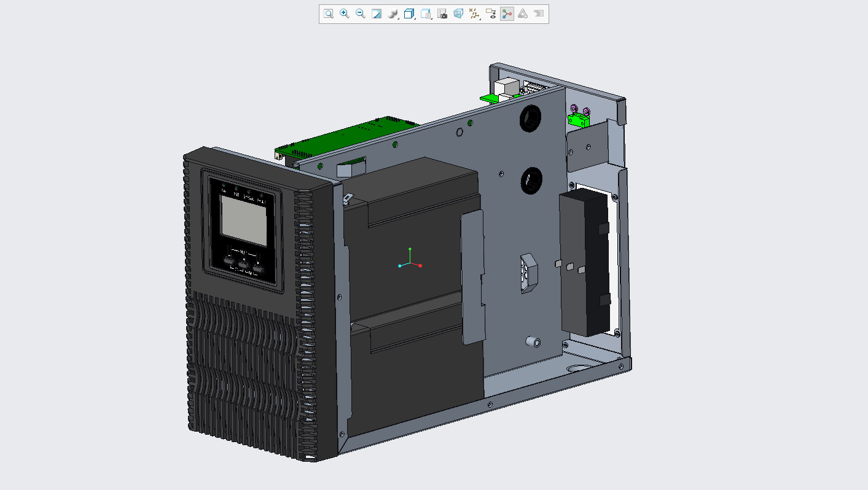Toggle the Annotation Display eye icon
The height and width of the screenshot is (490, 868).
(491, 14)
